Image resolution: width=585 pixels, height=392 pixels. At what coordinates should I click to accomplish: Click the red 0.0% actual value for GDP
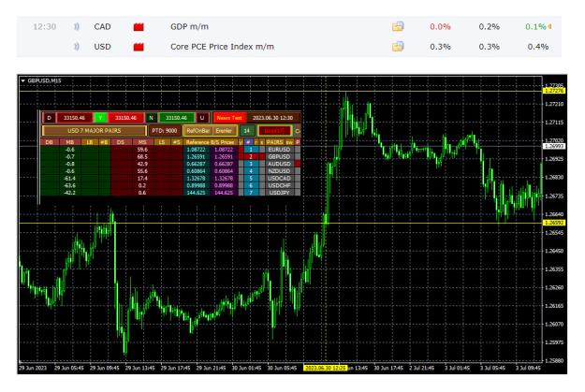point(440,27)
